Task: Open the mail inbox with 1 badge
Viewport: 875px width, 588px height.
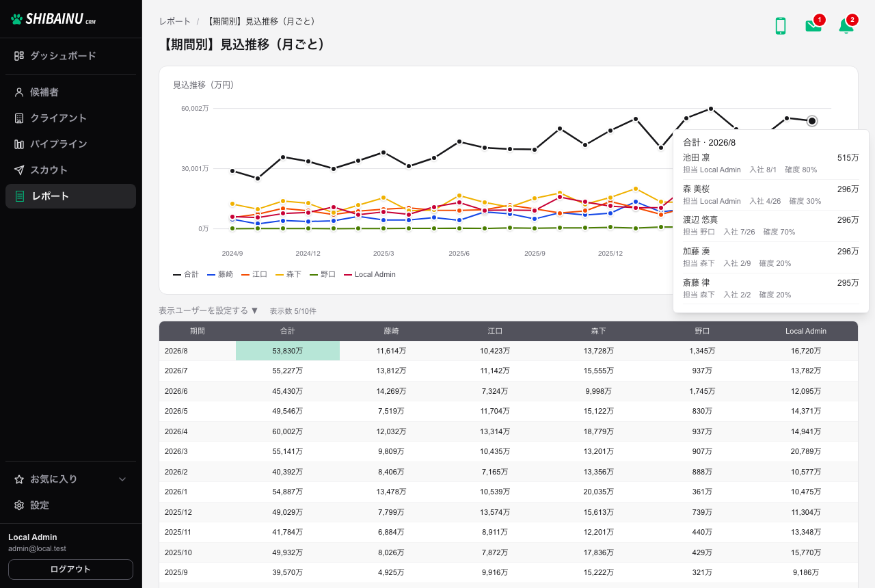Action: (x=813, y=26)
